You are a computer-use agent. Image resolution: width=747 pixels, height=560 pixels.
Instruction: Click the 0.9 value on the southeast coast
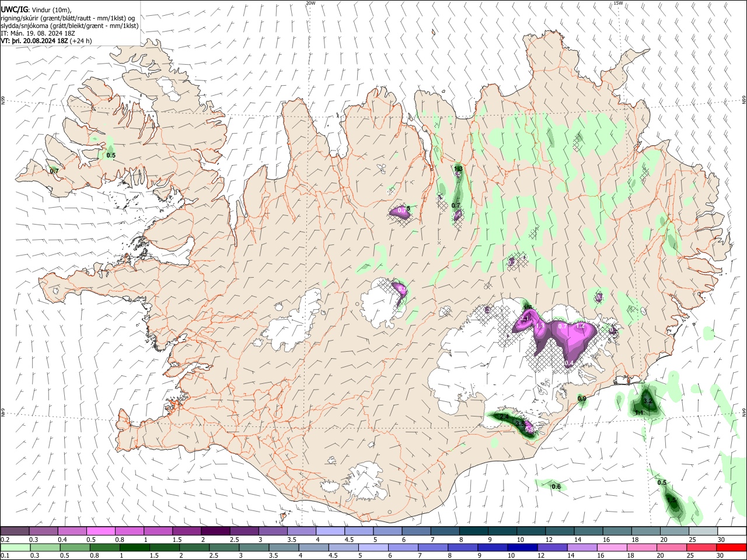(582, 399)
